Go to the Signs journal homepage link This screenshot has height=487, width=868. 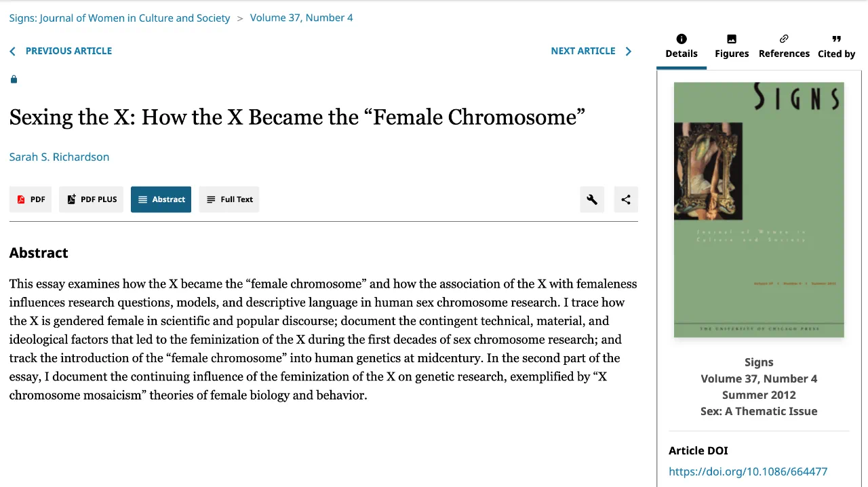pos(119,18)
